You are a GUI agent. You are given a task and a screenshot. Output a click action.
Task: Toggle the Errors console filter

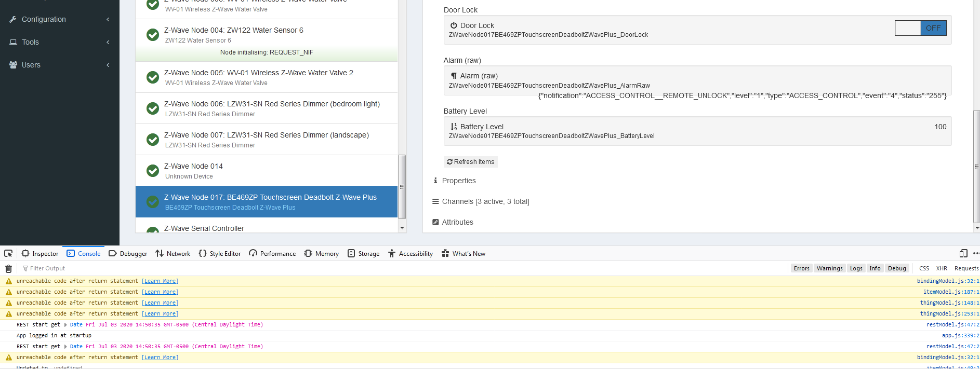801,268
